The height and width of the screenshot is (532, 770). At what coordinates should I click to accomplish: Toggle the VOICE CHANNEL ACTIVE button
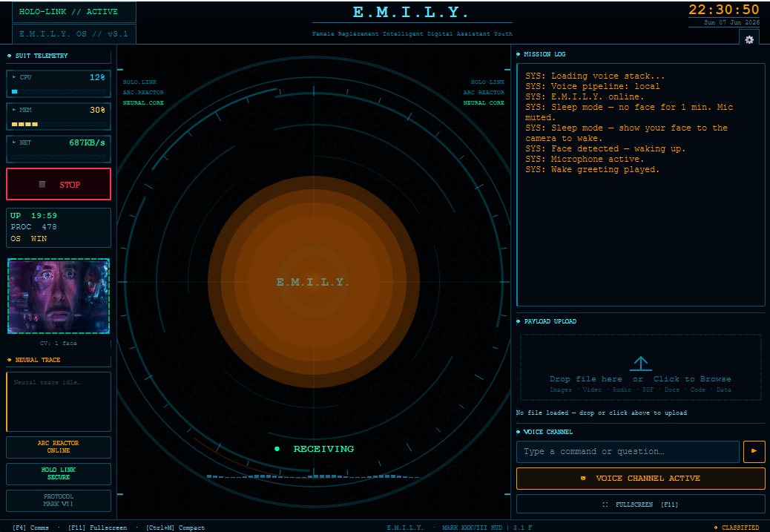click(x=640, y=478)
